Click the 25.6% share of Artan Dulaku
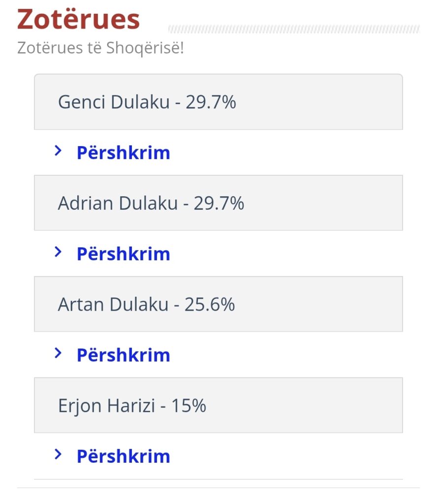The image size is (437, 504). 210,304
